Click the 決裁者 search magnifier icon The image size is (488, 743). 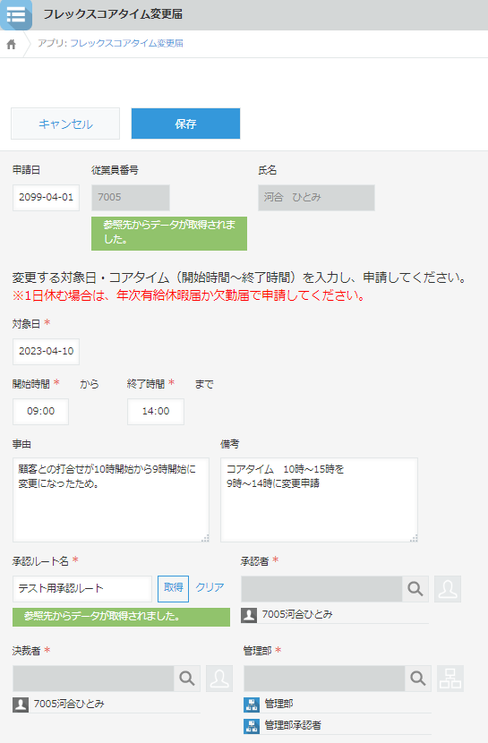coord(187,679)
